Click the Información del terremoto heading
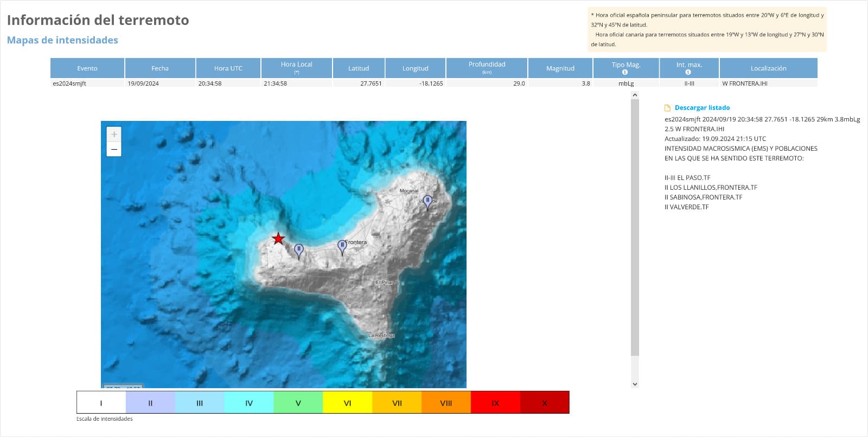Screen dimensions: 868x437 click(x=98, y=20)
